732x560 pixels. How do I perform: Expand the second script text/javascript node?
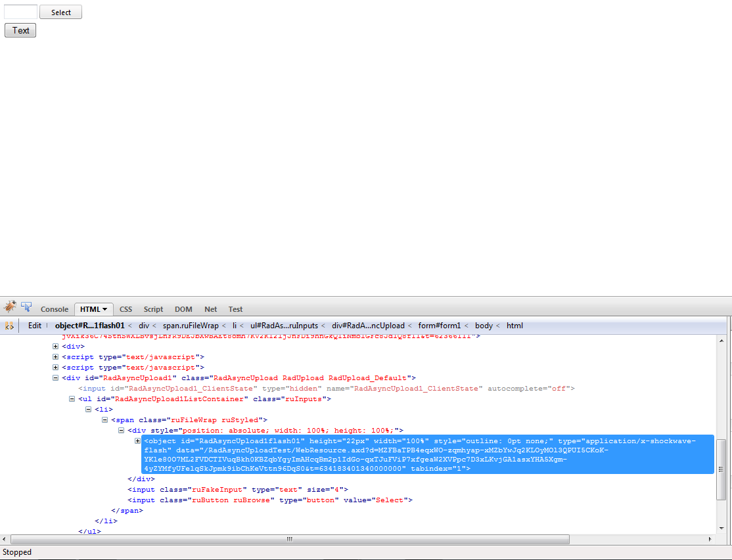click(x=56, y=368)
